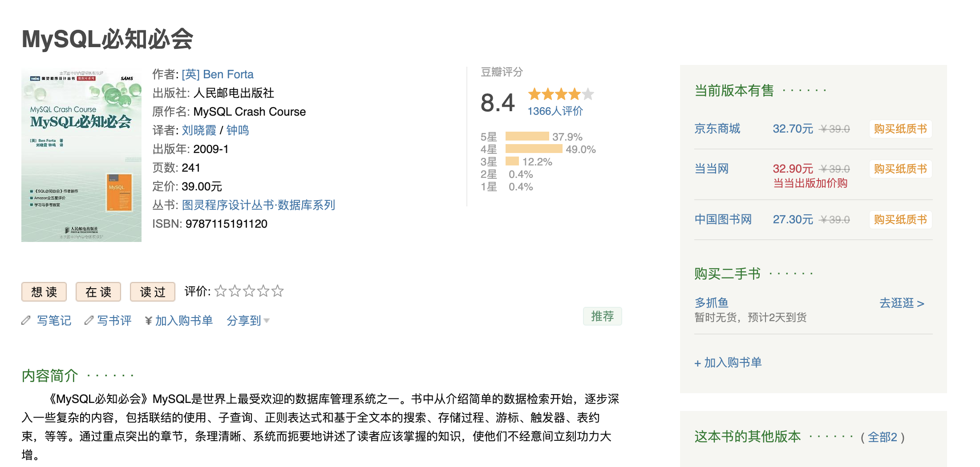980x467 pixels.
Task: Rate the book five stars
Action: [x=277, y=291]
